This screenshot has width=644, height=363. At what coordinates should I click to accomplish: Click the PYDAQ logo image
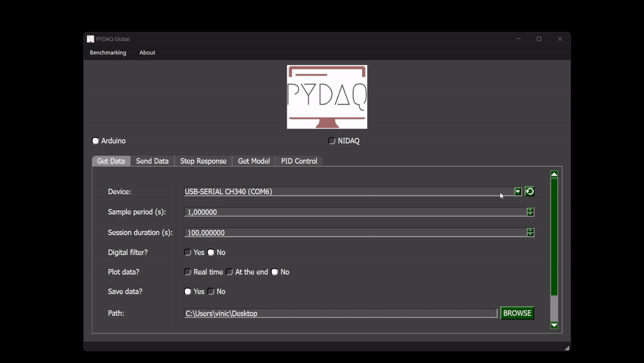(x=327, y=97)
